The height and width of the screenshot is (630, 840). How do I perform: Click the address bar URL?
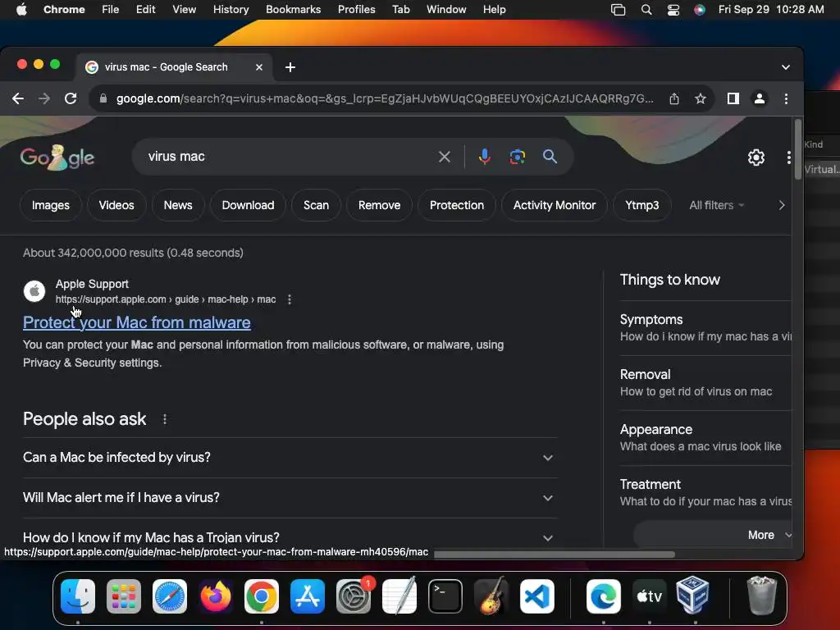pos(385,98)
